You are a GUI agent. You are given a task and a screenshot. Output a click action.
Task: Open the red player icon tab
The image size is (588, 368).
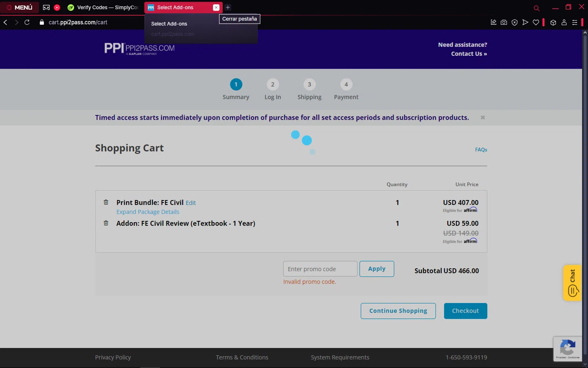point(57,7)
